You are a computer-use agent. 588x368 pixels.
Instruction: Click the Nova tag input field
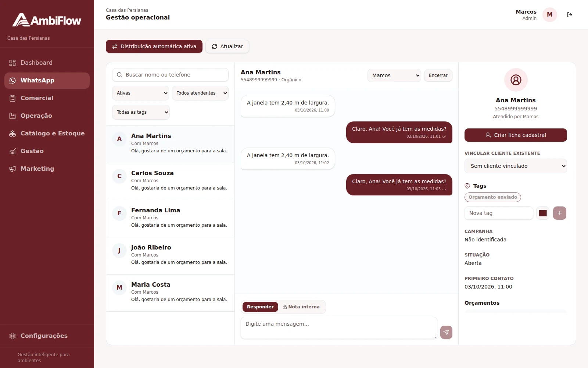pos(499,213)
